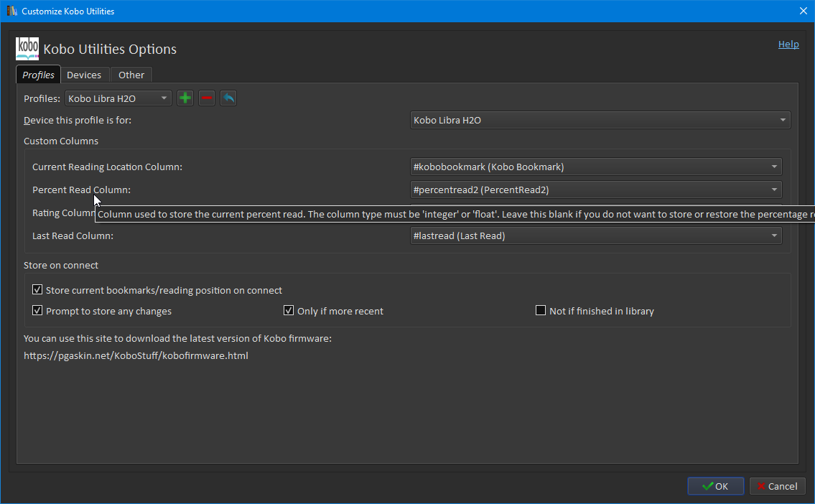
Task: Open the Other tab
Action: [x=131, y=75]
